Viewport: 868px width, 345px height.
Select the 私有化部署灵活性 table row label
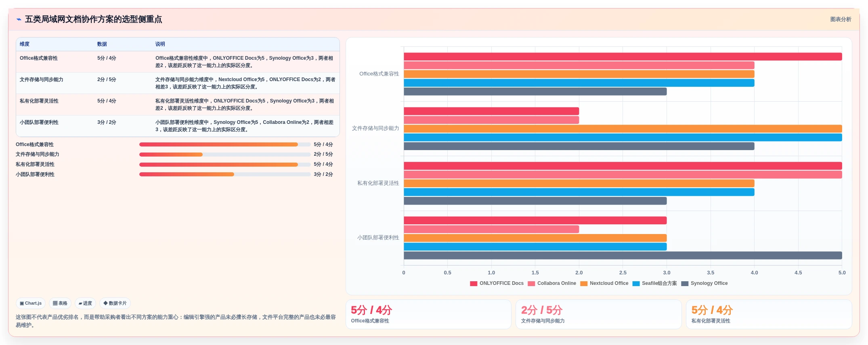(x=39, y=101)
